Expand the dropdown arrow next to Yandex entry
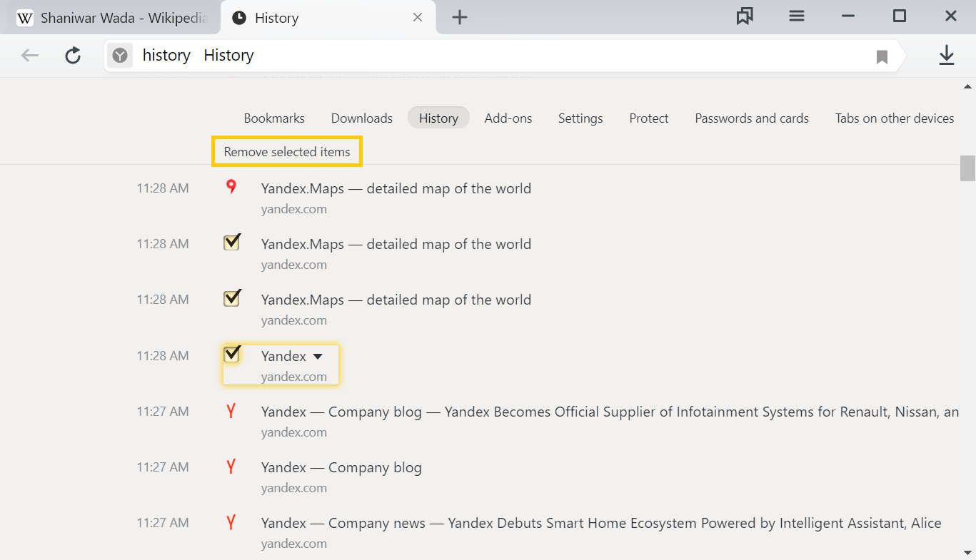Screen dimensions: 976x560 [x=318, y=356]
